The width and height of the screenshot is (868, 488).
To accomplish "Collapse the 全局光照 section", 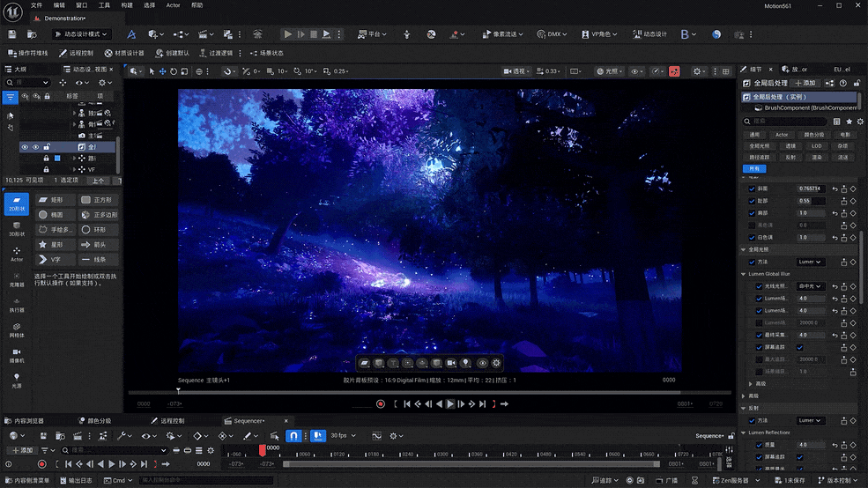I will pyautogui.click(x=744, y=249).
